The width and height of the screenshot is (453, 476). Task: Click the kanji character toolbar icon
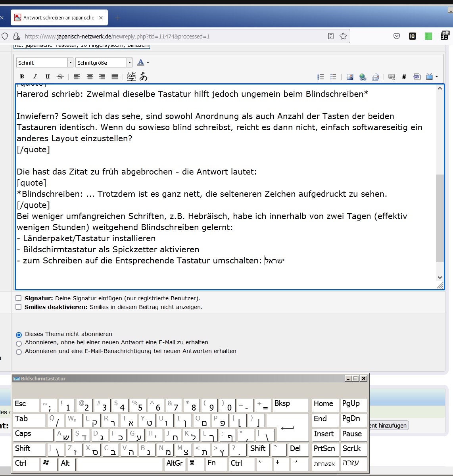pyautogui.click(x=131, y=77)
